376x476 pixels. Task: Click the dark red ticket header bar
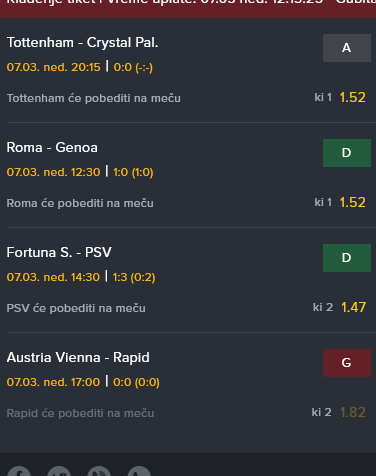click(x=188, y=9)
